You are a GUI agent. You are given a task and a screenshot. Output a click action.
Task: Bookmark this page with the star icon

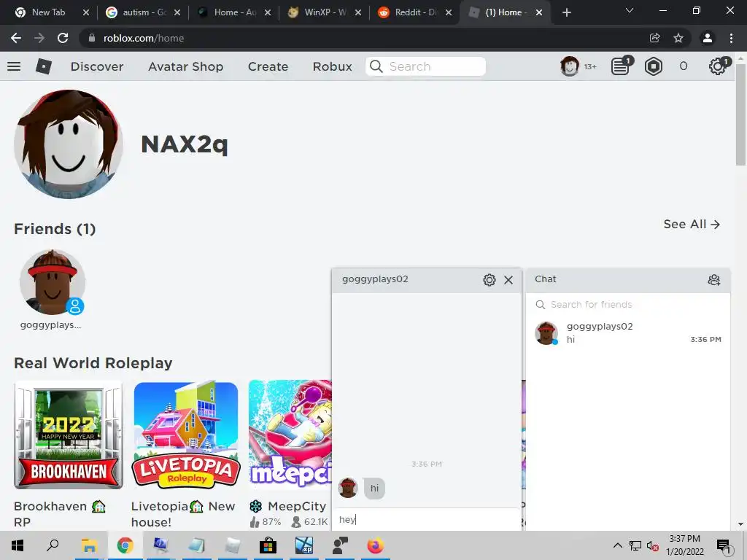(x=678, y=38)
